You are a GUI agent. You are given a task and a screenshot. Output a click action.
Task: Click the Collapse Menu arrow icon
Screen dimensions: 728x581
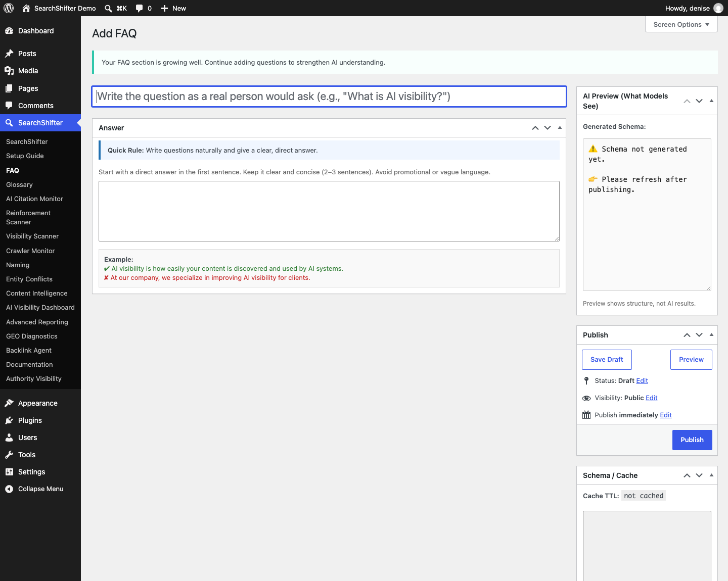point(9,489)
